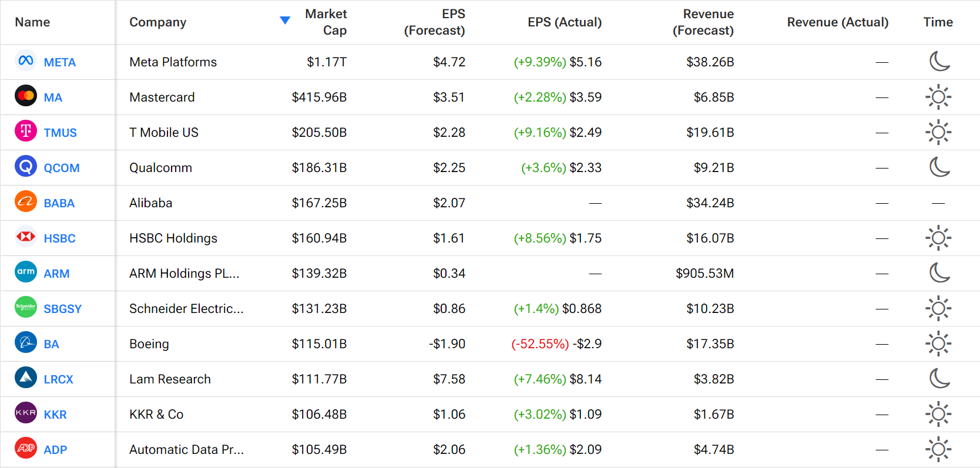Click the T-Mobile logo icon
980x468 pixels.
26,130
